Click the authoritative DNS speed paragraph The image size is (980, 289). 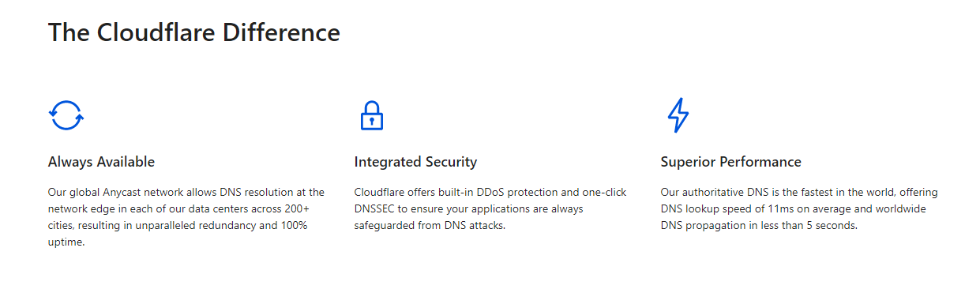(799, 208)
